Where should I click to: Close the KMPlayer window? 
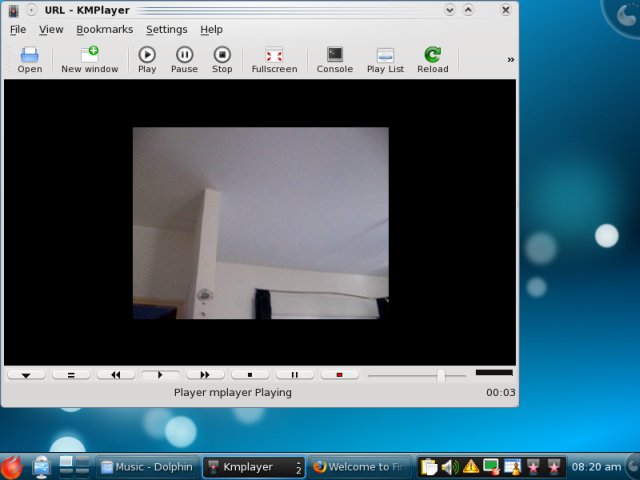point(505,10)
